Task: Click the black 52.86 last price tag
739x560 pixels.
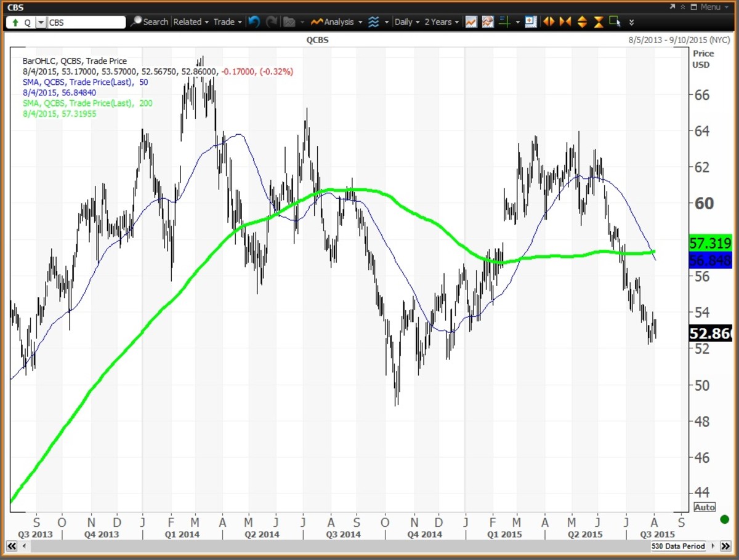Action: click(x=711, y=334)
